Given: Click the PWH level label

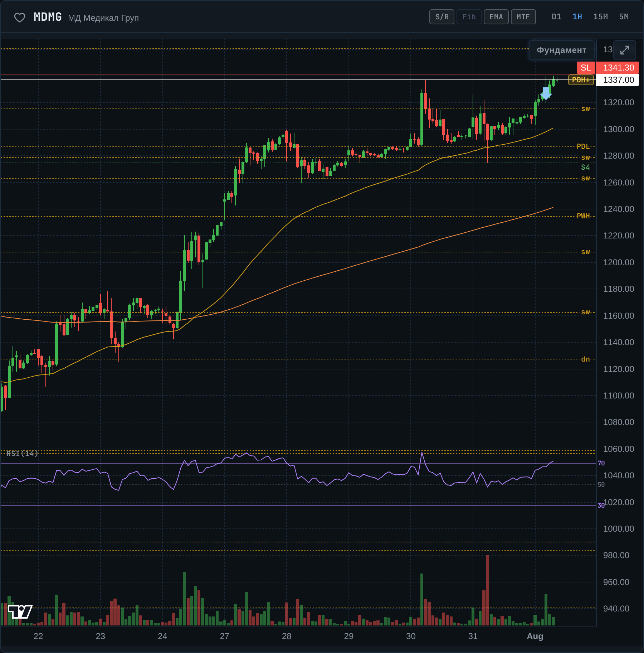Looking at the screenshot, I should pos(583,216).
